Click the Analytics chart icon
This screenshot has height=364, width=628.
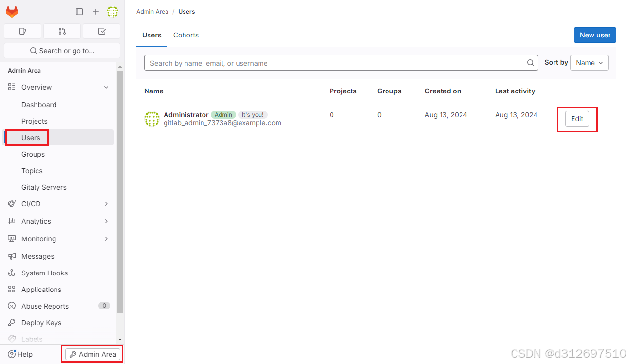click(12, 221)
